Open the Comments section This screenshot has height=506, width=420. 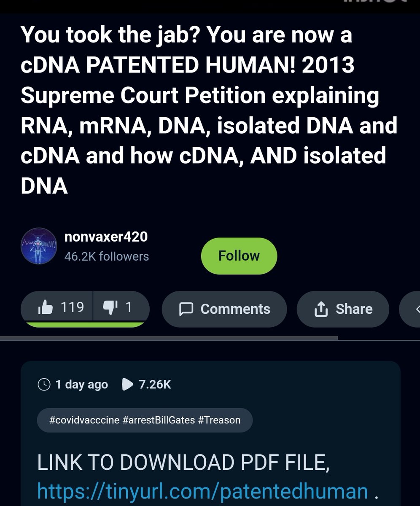224,309
